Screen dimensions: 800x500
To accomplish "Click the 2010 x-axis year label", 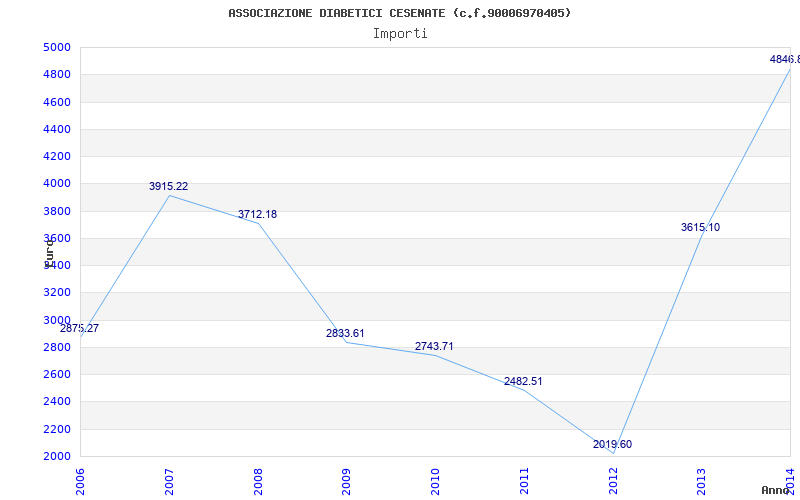I will coord(436,483).
